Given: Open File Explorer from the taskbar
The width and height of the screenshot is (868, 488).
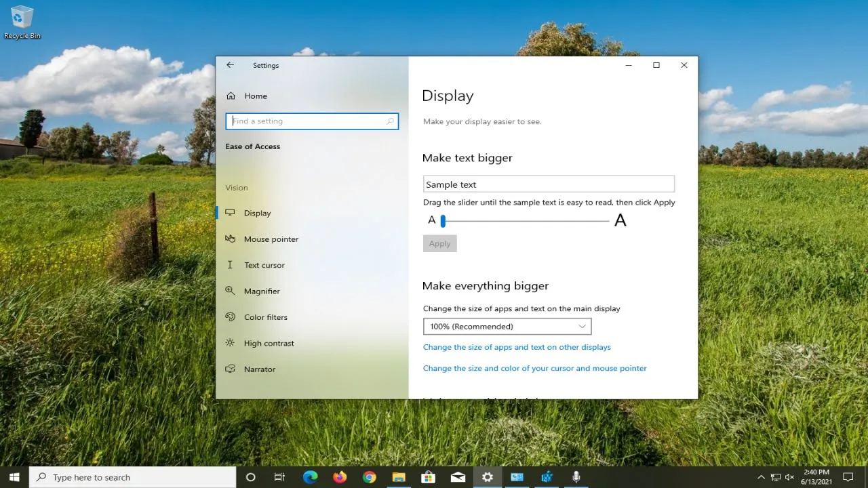Looking at the screenshot, I should (x=399, y=477).
